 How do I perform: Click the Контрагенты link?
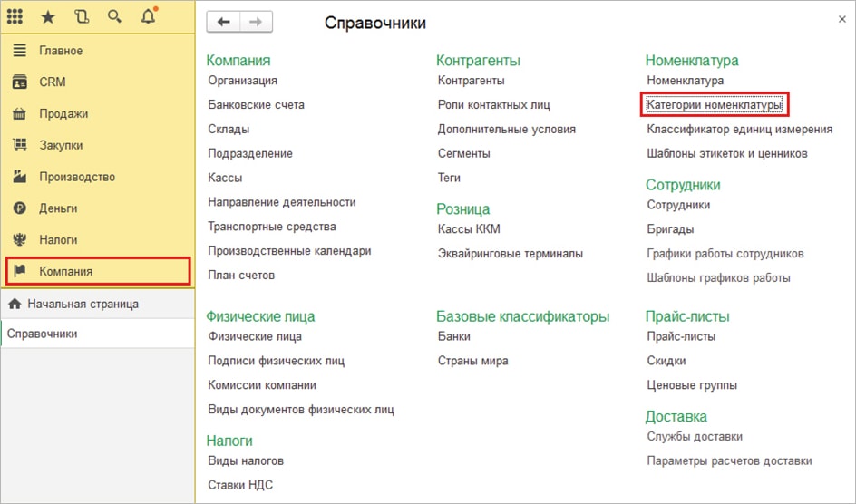click(471, 81)
